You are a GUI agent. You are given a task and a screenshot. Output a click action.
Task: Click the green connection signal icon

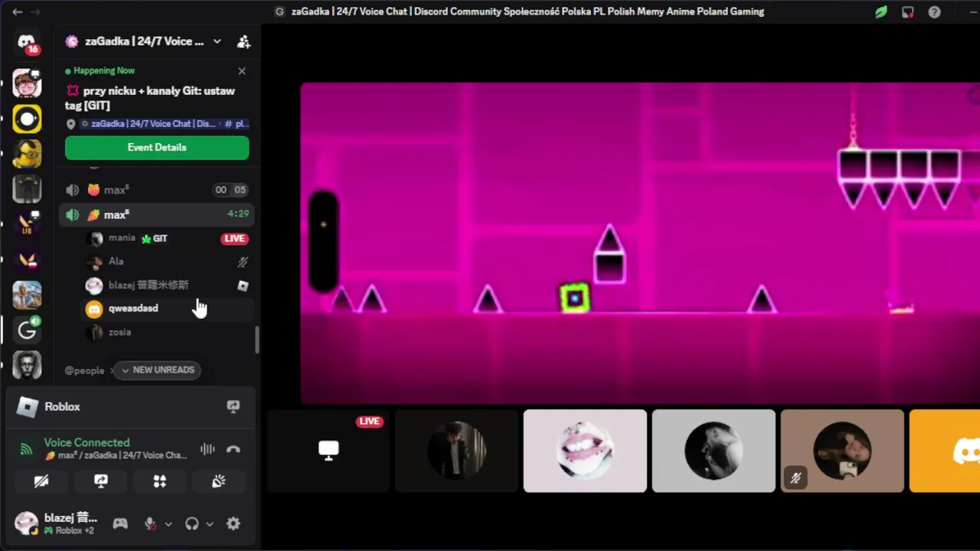(27, 449)
